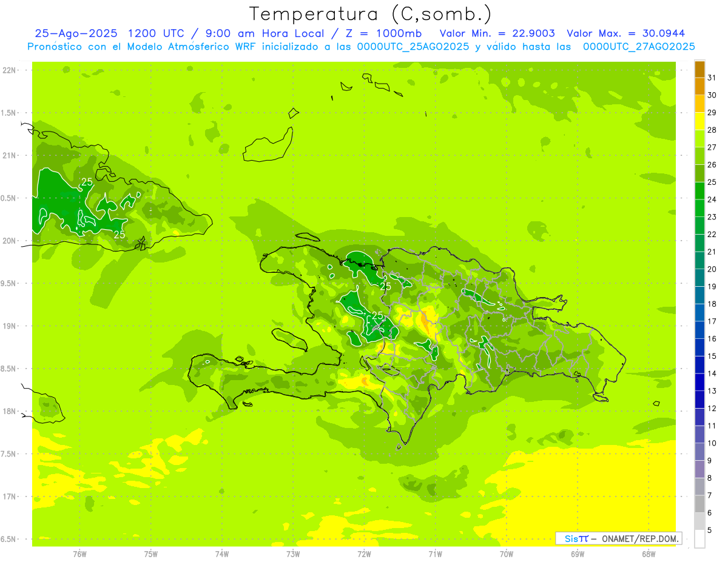The width and height of the screenshot is (728, 562).
Task: Select the '25-Ago-2025' date text
Action: pyautogui.click(x=75, y=33)
